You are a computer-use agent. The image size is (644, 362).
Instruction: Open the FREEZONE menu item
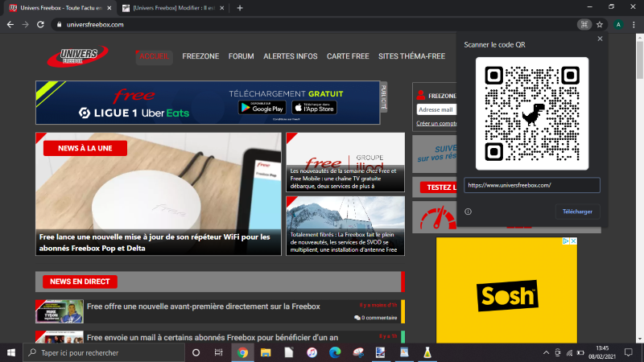pyautogui.click(x=200, y=56)
